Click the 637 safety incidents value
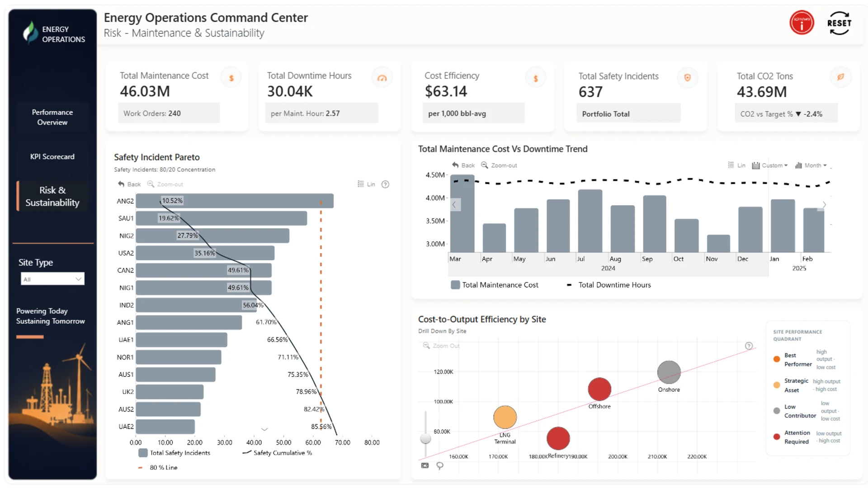Viewport: 868px width, 488px height. click(x=590, y=92)
